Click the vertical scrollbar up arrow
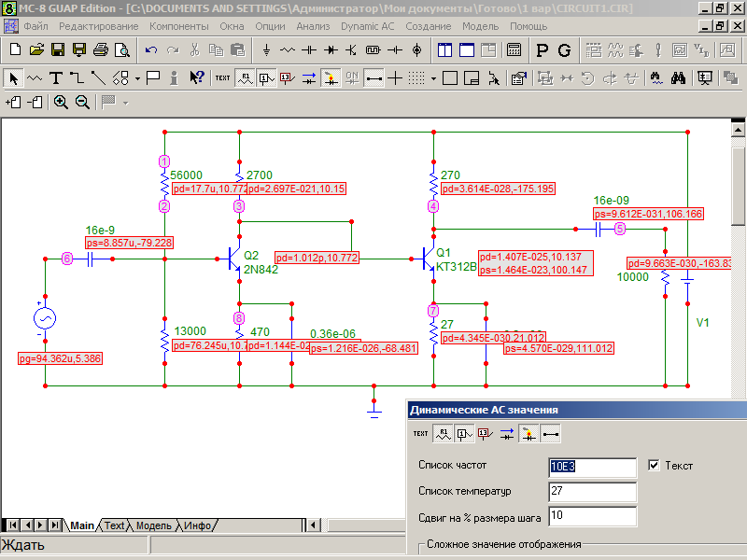This screenshot has width=747, height=560. [738, 130]
